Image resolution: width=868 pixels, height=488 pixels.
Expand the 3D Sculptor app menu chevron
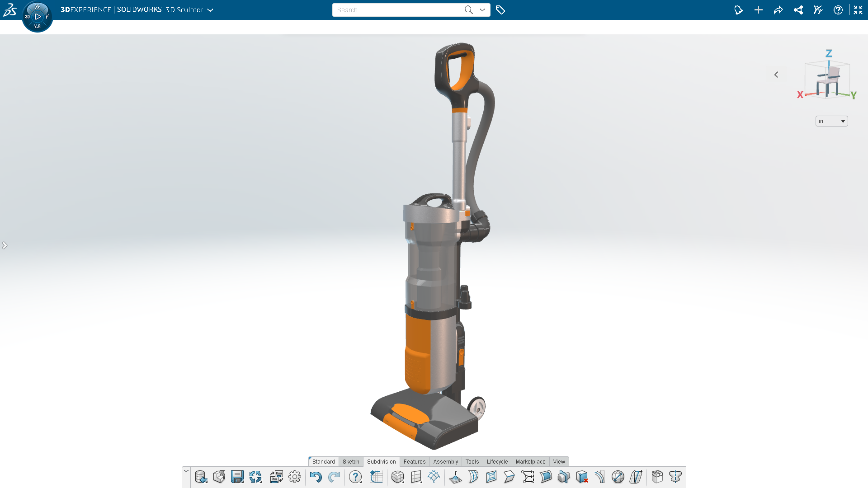click(x=210, y=10)
